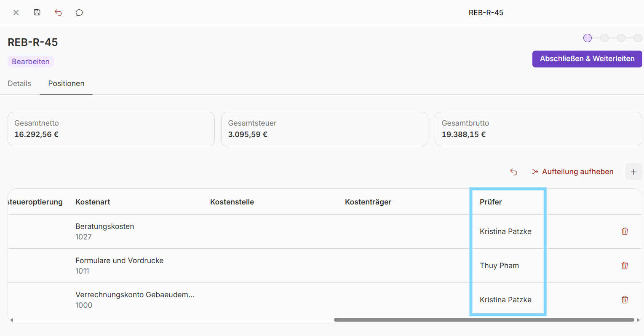Image resolution: width=644 pixels, height=336 pixels.
Task: Open Prüfer cell Thuy Pham
Action: [499, 266]
